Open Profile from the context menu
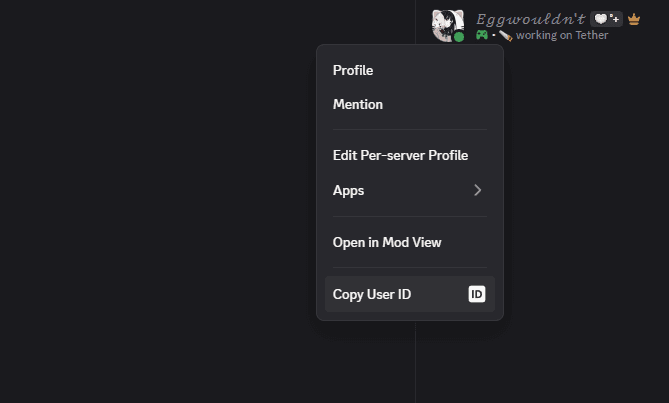Image resolution: width=669 pixels, height=403 pixels. (410, 70)
